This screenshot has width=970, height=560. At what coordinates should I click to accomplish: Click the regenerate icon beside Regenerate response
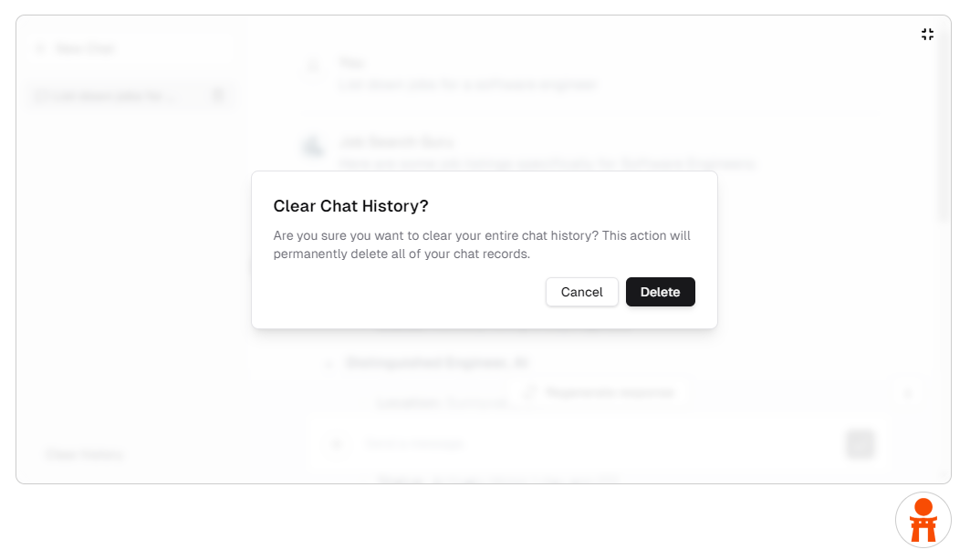click(x=529, y=392)
